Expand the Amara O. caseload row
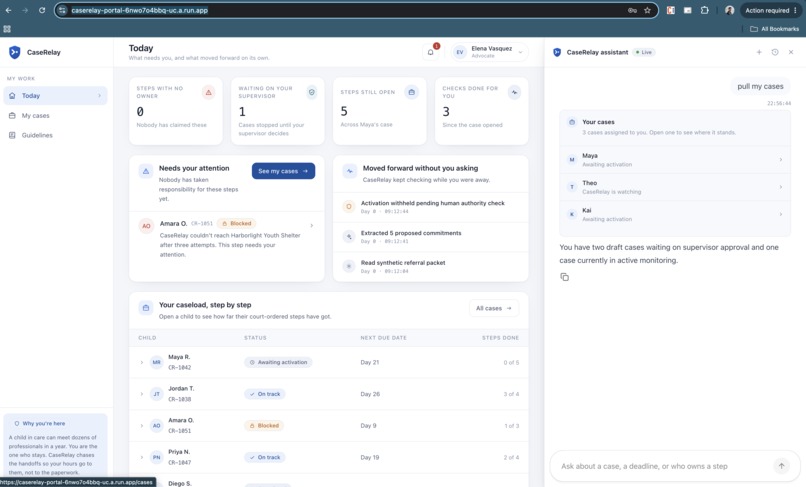This screenshot has height=487, width=806. 142,426
